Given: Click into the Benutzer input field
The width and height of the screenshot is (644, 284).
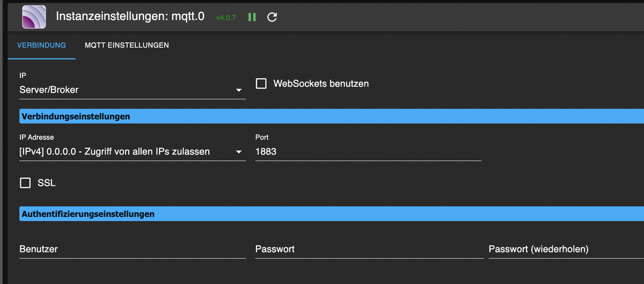Looking at the screenshot, I should [x=132, y=249].
